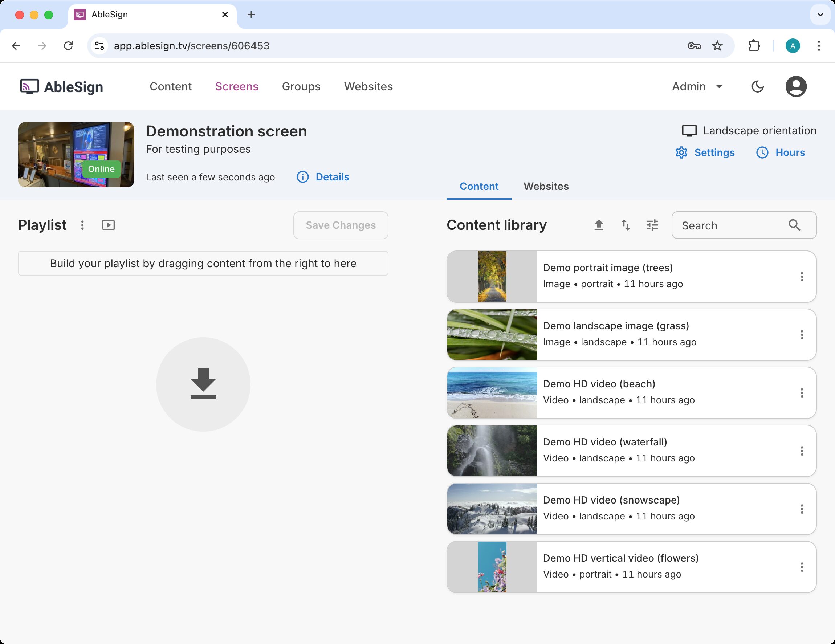Click the search magnifier in Content library
This screenshot has height=644, width=835.
click(794, 225)
